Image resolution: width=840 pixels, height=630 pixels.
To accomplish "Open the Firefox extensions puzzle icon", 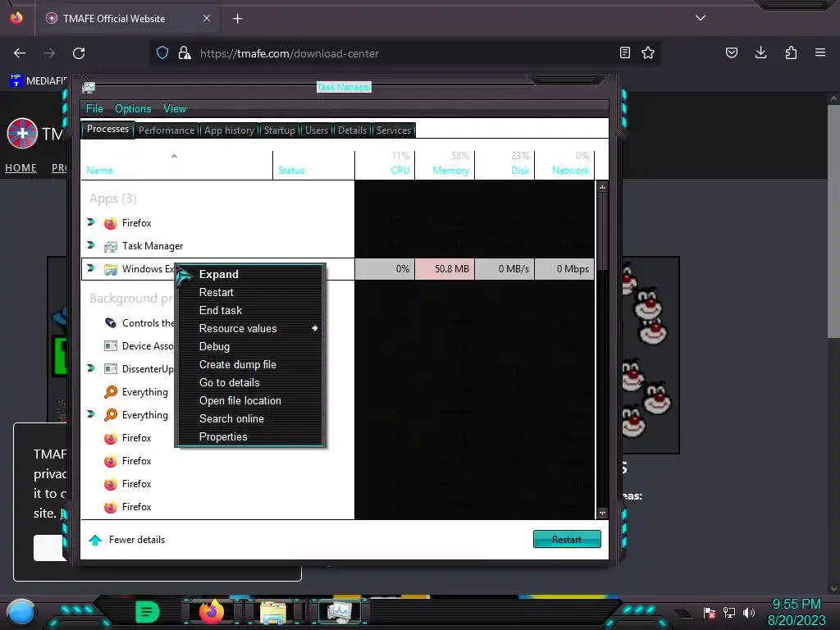I will (x=791, y=52).
